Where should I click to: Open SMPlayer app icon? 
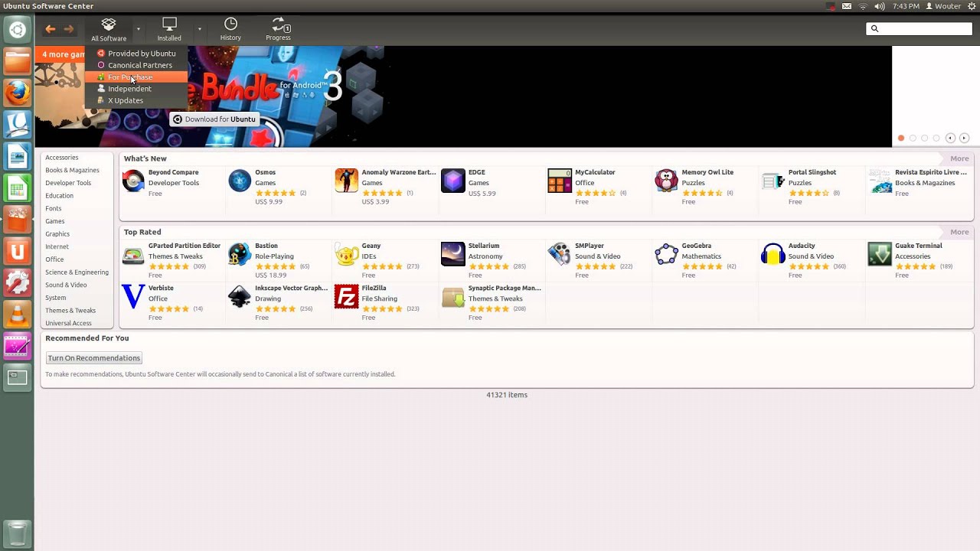(560, 254)
